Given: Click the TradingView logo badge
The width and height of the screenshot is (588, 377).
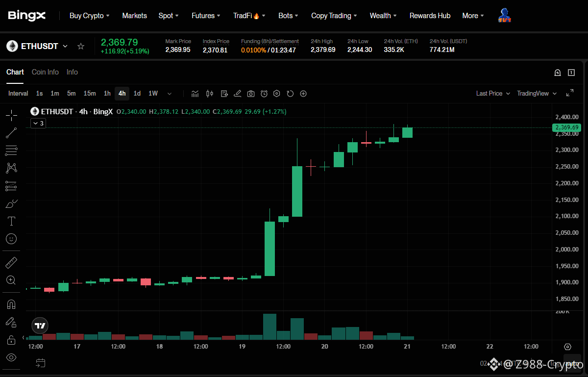Looking at the screenshot, I should coord(40,325).
